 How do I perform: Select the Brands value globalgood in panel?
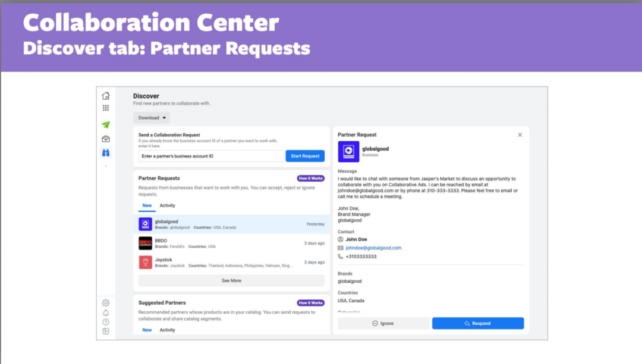tap(350, 281)
